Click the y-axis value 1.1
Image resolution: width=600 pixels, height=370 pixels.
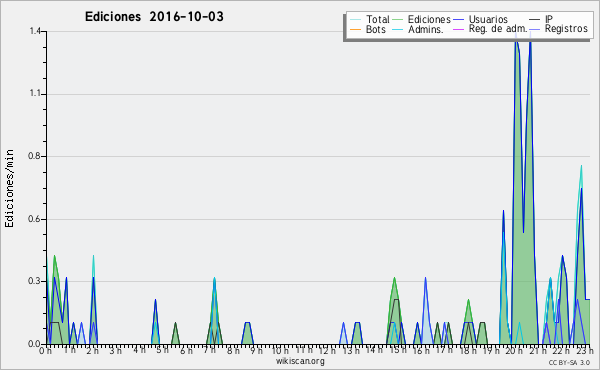tap(35, 94)
